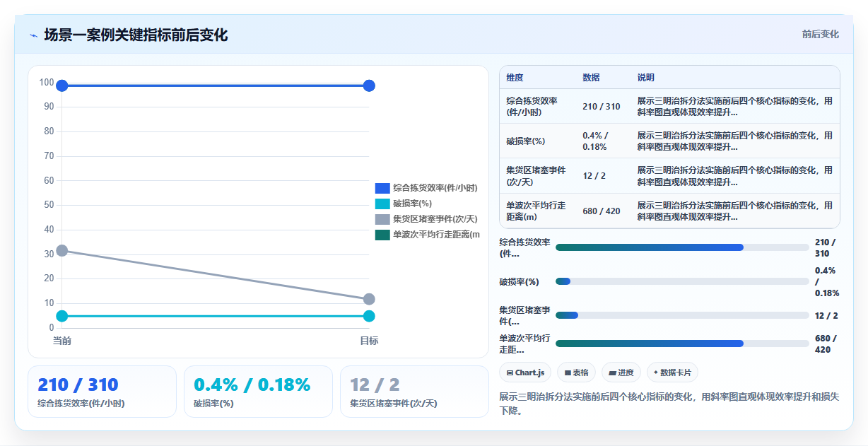Click the 12 / 2 data card
This screenshot has width=868, height=446.
coord(414,392)
